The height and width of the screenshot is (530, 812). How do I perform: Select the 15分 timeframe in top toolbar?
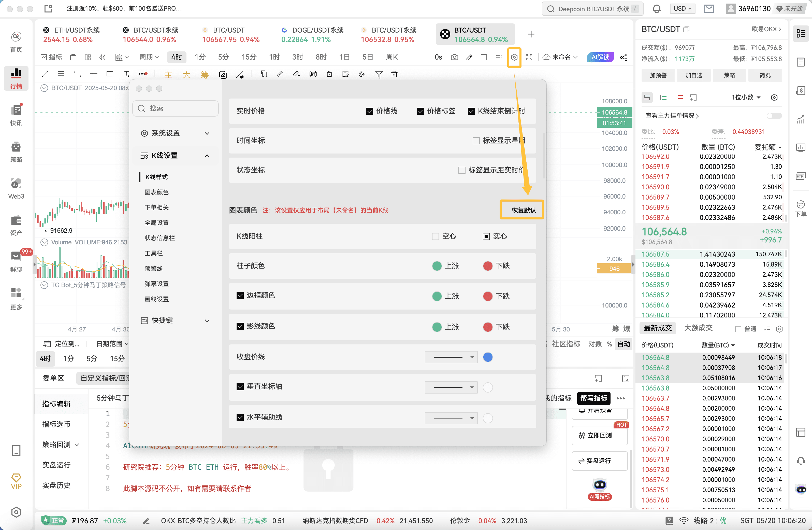[x=249, y=57]
